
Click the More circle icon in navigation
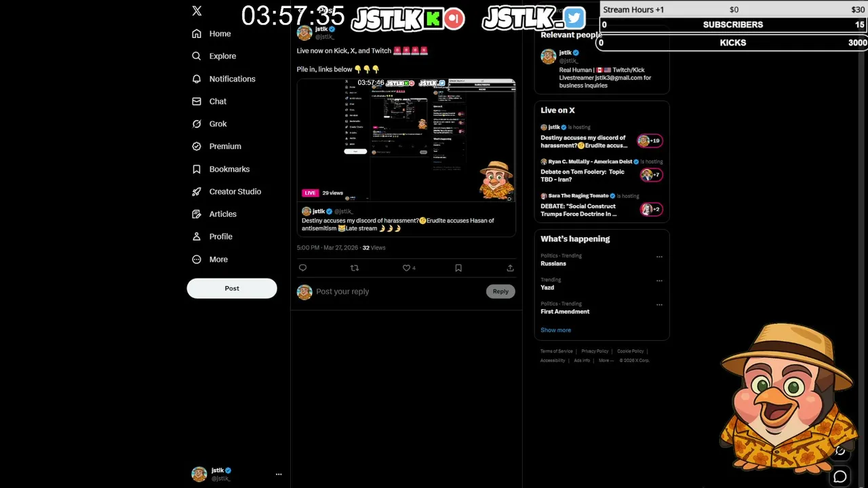click(197, 260)
